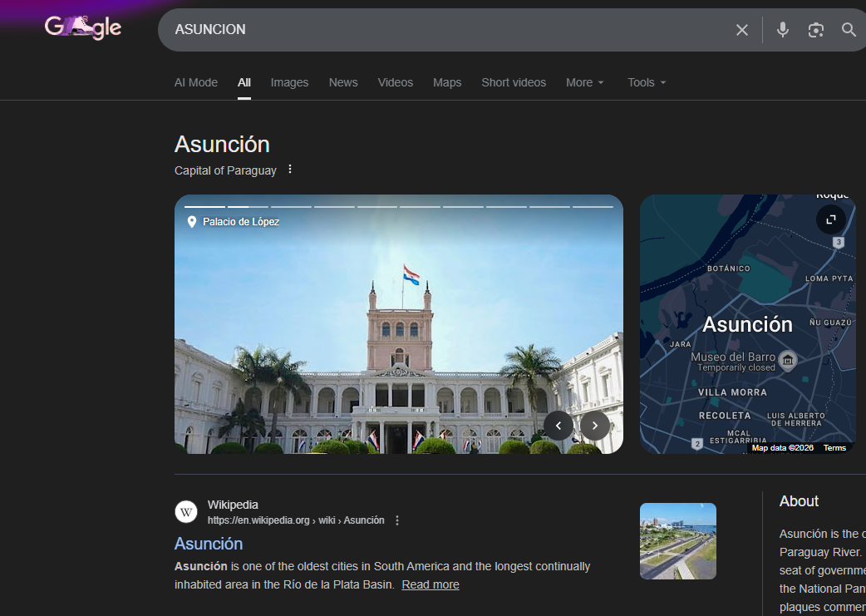The height and width of the screenshot is (616, 866).
Task: Open the Wikipedia result's three-dot menu
Action: click(397, 520)
